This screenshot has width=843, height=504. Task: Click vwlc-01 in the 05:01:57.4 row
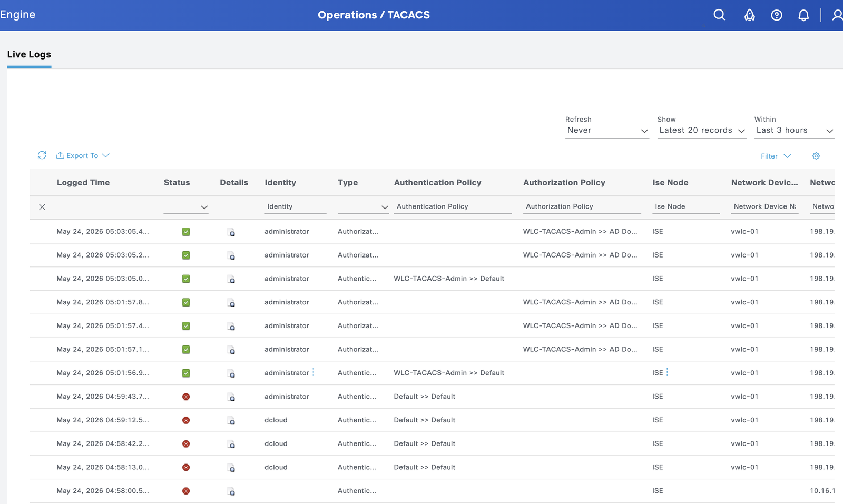click(x=744, y=325)
